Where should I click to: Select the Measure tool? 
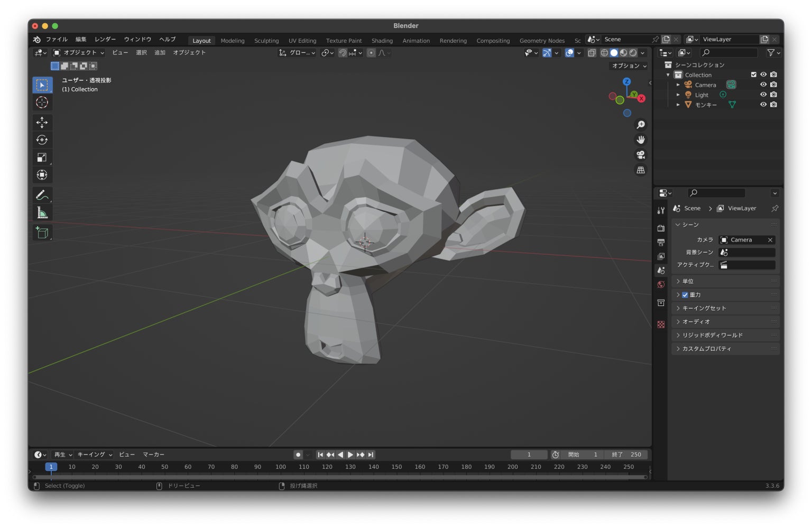tap(42, 213)
